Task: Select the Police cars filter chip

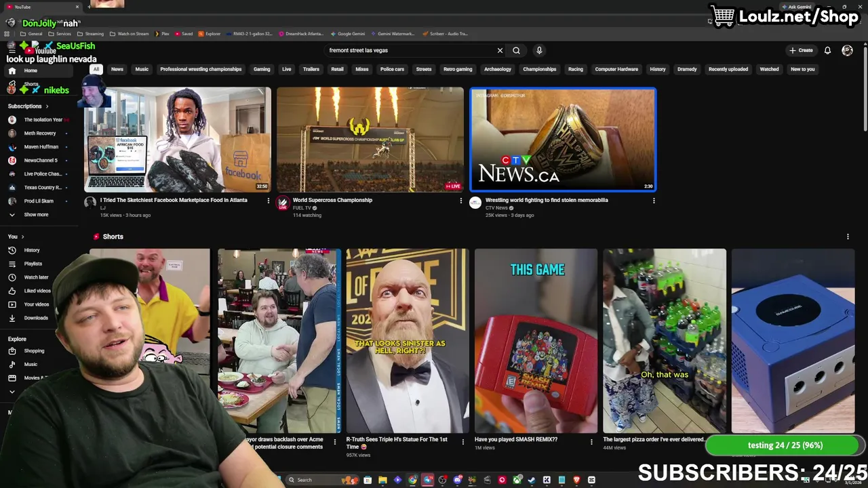Action: tap(392, 69)
